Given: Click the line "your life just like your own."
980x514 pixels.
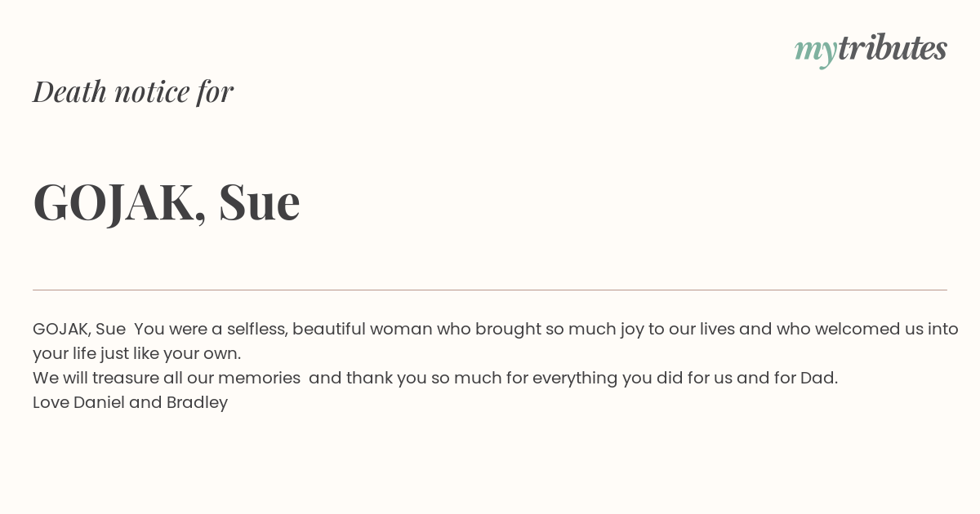Looking at the screenshot, I should pyautogui.click(x=137, y=354).
